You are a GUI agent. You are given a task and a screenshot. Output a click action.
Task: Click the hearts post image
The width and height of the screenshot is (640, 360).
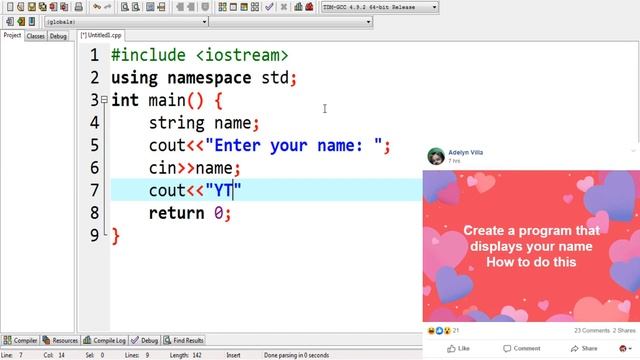[531, 246]
